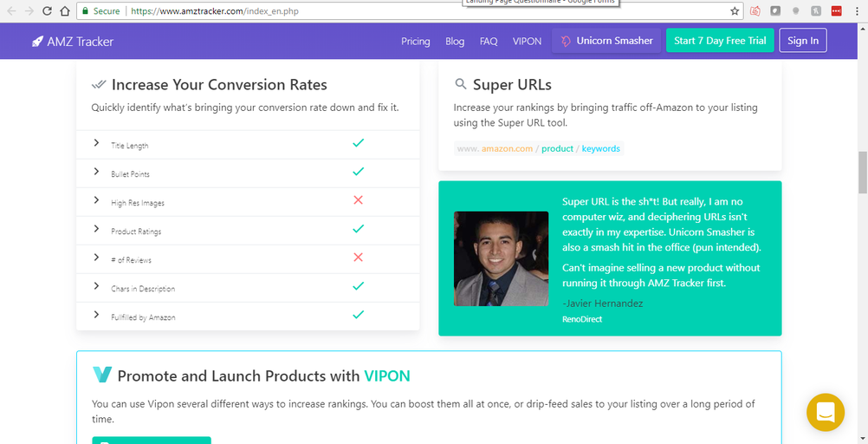Open the chat support bubble icon
The image size is (868, 444).
(825, 412)
